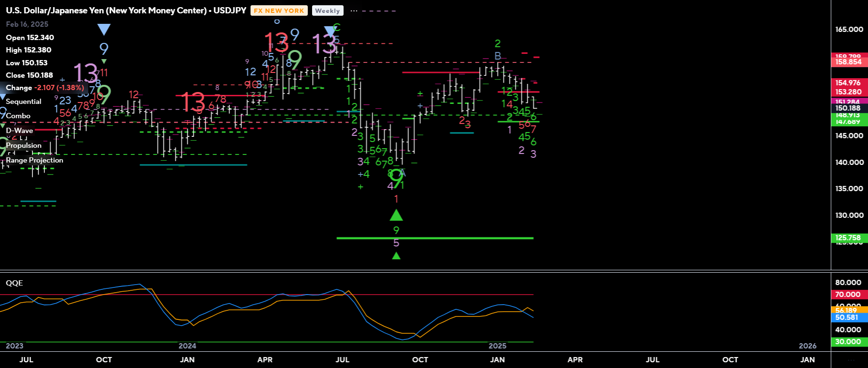The height and width of the screenshot is (368, 868).
Task: Click the blue down triangle above October 2023
Action: (104, 30)
